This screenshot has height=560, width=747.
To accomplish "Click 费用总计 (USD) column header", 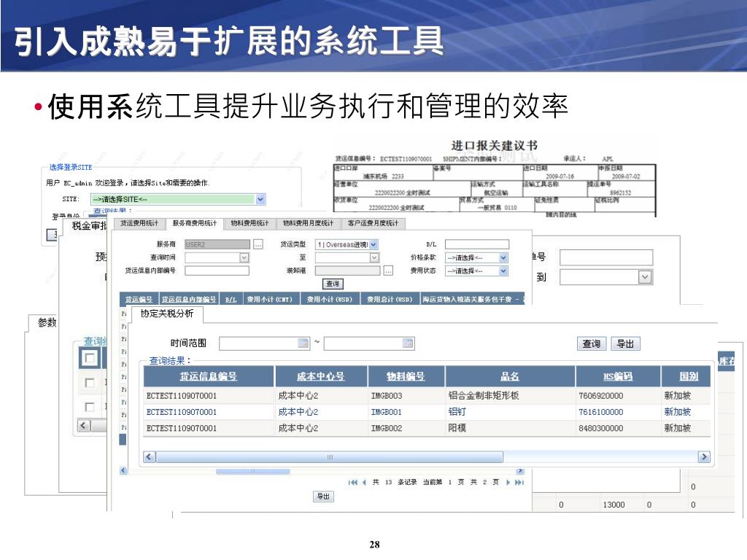I will click(x=390, y=299).
